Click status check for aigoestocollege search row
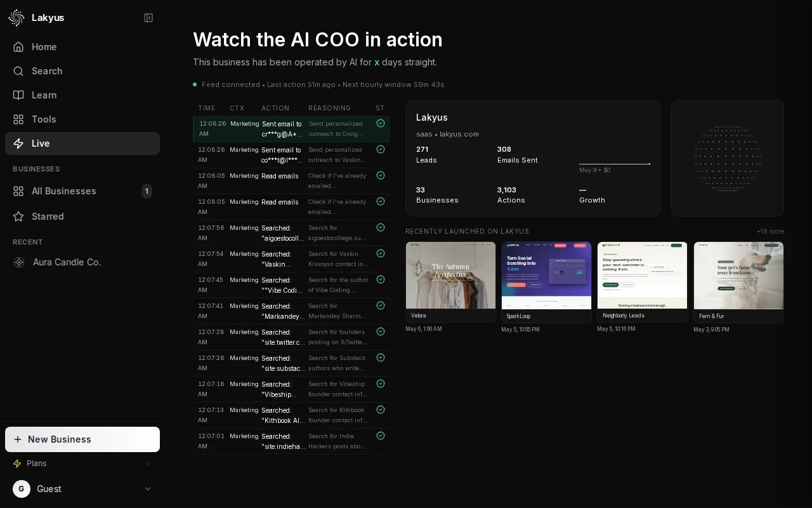 (x=381, y=227)
